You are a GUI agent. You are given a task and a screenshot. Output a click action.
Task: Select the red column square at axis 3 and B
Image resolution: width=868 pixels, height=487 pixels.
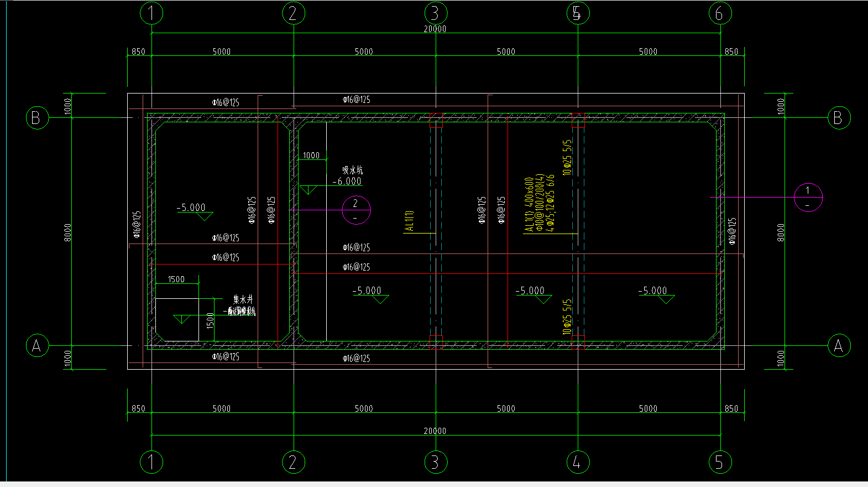coord(437,120)
